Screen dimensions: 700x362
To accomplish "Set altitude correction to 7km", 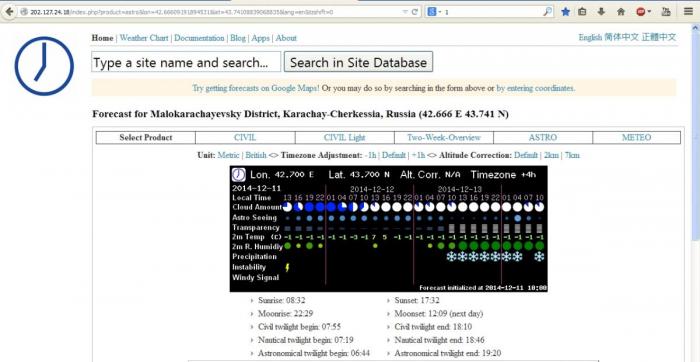I will (x=572, y=155).
